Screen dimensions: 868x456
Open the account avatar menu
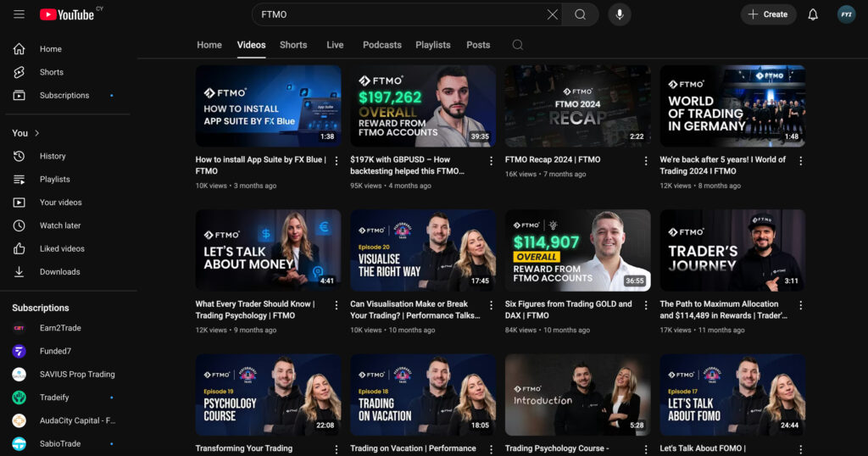pyautogui.click(x=846, y=14)
